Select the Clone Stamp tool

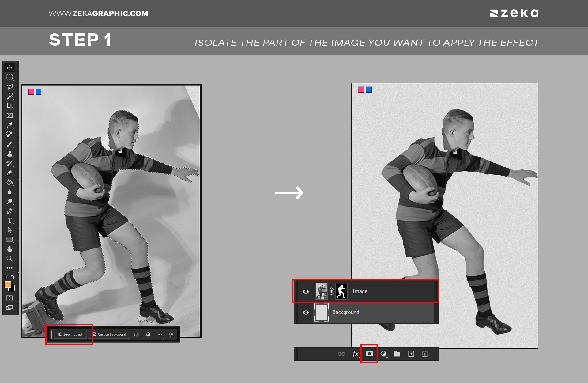click(9, 154)
